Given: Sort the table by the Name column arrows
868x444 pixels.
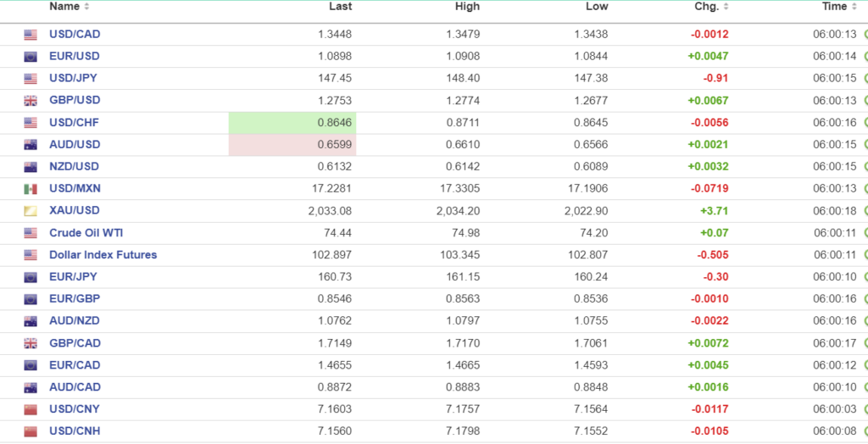Looking at the screenshot, I should [x=86, y=8].
